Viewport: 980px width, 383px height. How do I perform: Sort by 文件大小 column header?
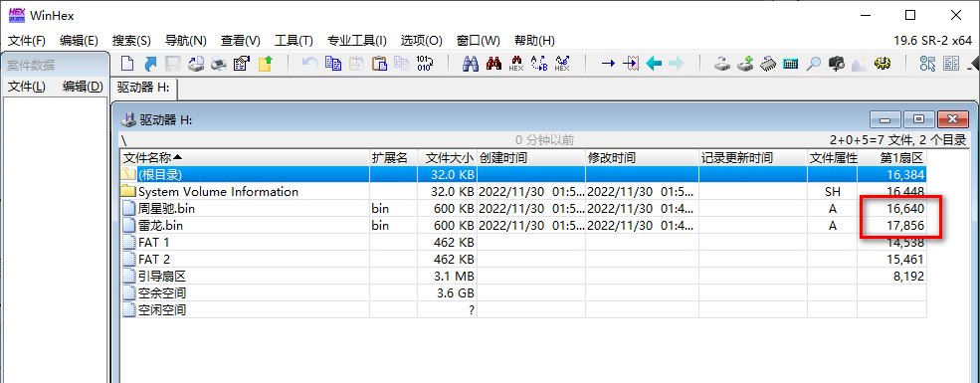[447, 157]
